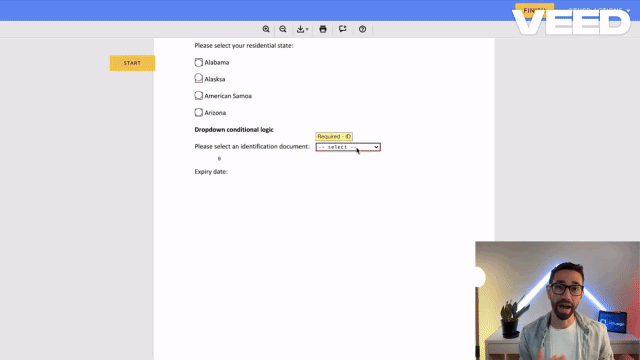Check the American Samoa checkbox
This screenshot has width=640, height=360.
pyautogui.click(x=198, y=96)
